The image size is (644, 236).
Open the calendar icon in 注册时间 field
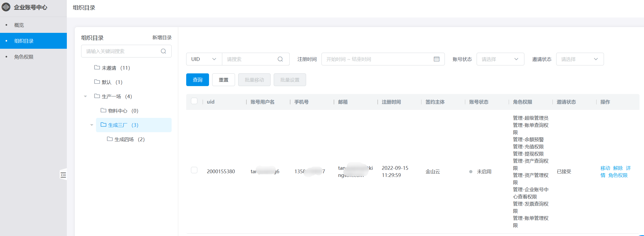[436, 59]
